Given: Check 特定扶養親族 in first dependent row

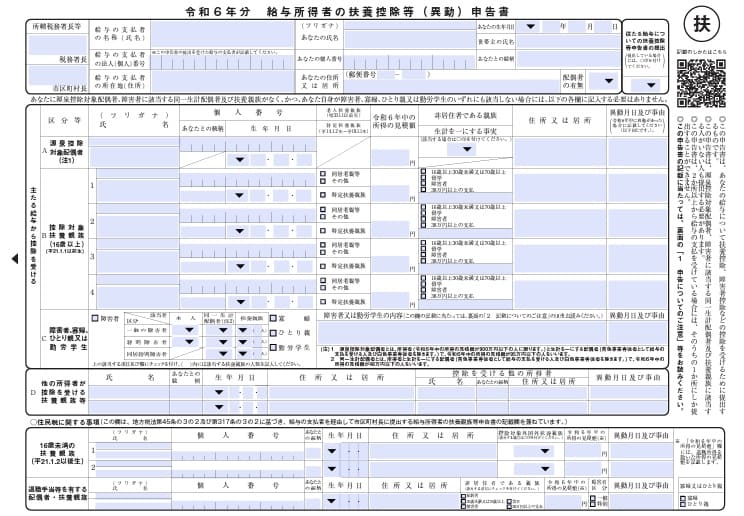Looking at the screenshot, I should click(x=323, y=194).
